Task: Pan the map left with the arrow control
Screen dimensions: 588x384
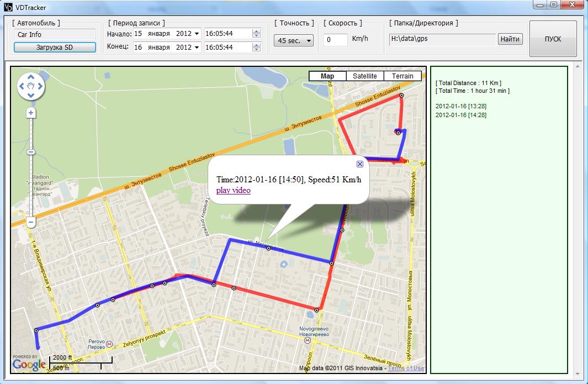Action: pos(23,86)
